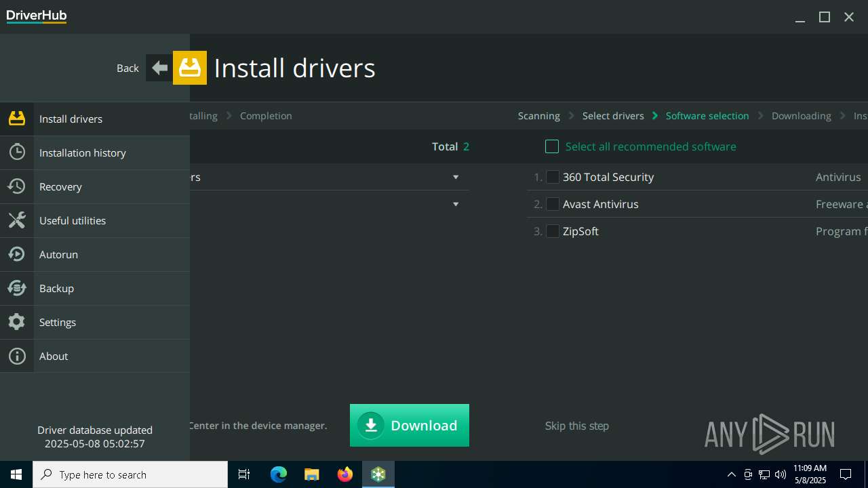Click the Autorun icon in sidebar
The height and width of the screenshot is (488, 868).
click(x=17, y=254)
